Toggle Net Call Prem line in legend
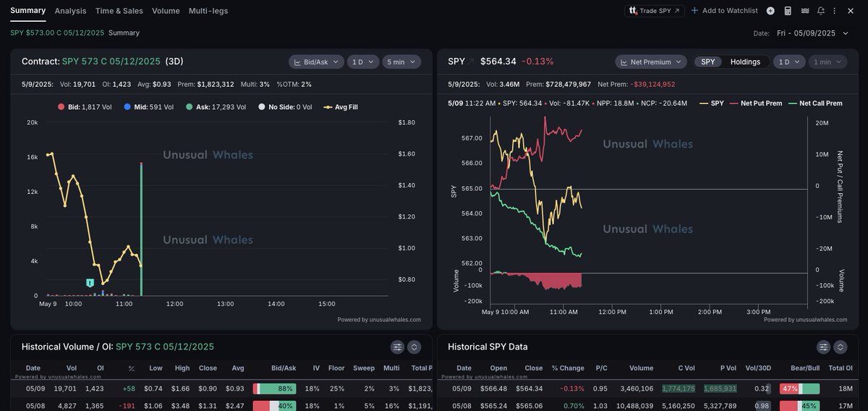Screen dimensions: 868x411 coord(815,103)
